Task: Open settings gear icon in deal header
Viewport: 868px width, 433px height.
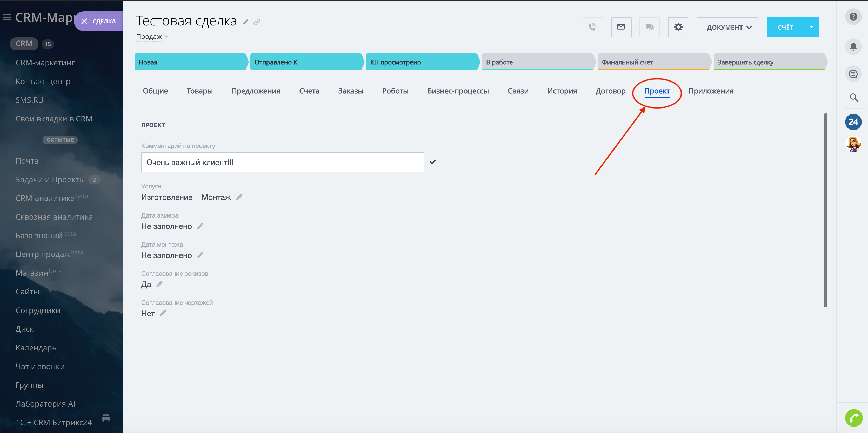Action: pyautogui.click(x=678, y=27)
